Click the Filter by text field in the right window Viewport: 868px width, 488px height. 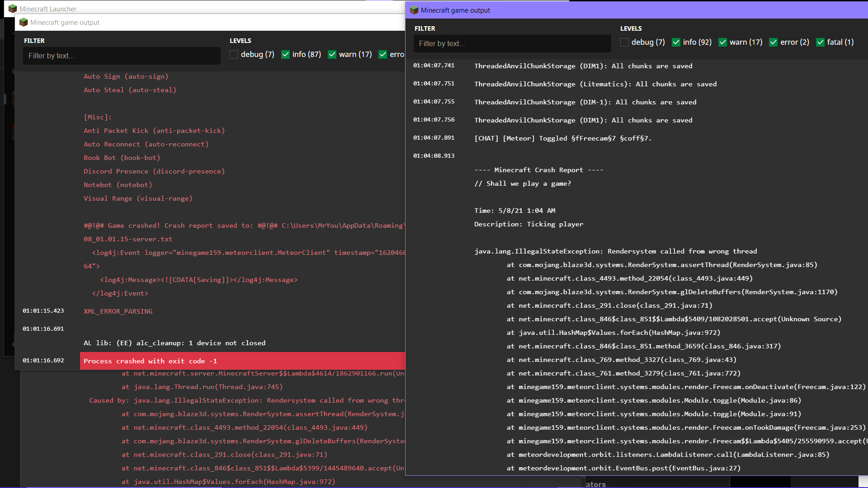(512, 43)
